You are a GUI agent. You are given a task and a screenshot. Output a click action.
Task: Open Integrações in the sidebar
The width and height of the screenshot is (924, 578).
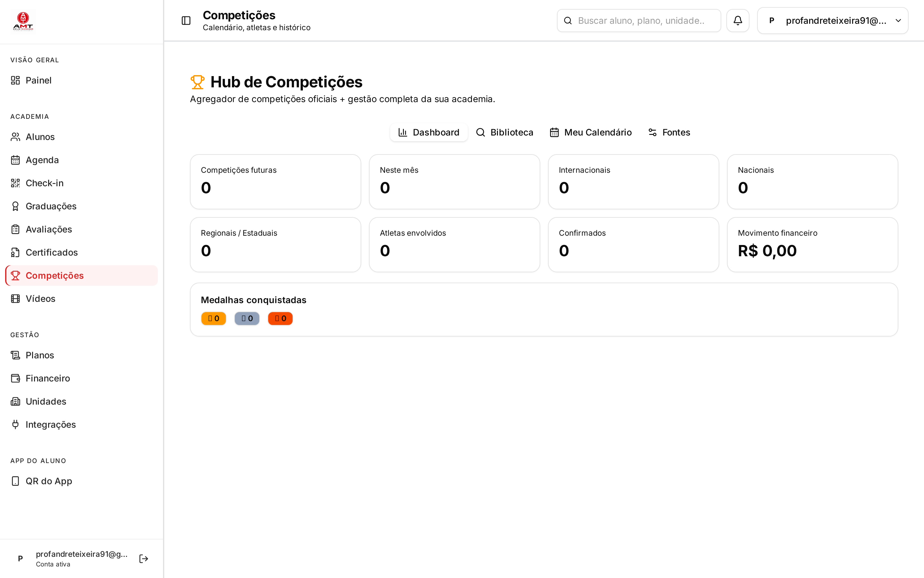(x=81, y=424)
